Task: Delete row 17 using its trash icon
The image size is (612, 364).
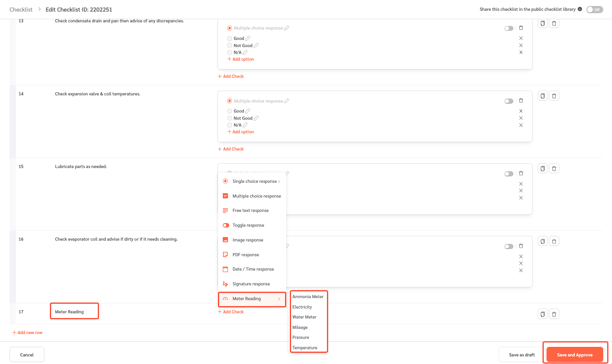Action: pos(554,314)
